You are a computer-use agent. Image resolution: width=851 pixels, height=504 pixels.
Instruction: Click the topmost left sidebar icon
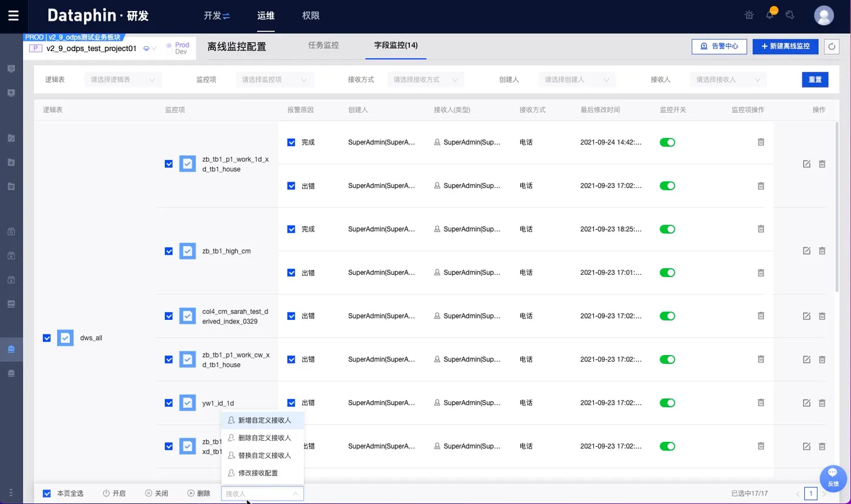[11, 69]
